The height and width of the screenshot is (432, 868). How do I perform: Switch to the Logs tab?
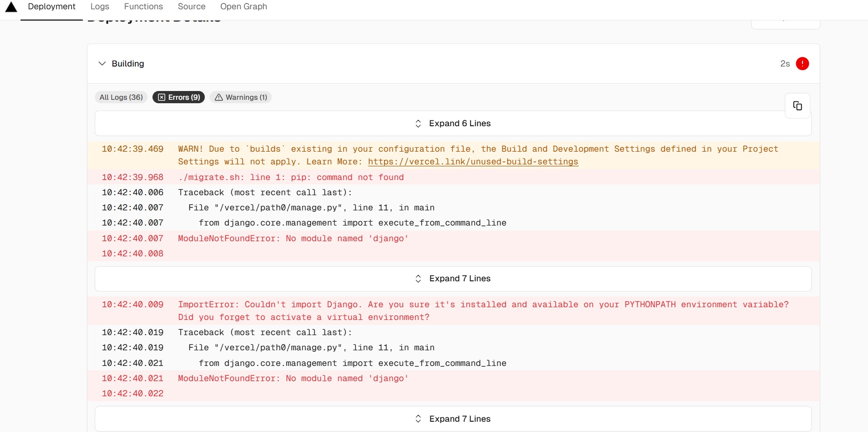[100, 7]
